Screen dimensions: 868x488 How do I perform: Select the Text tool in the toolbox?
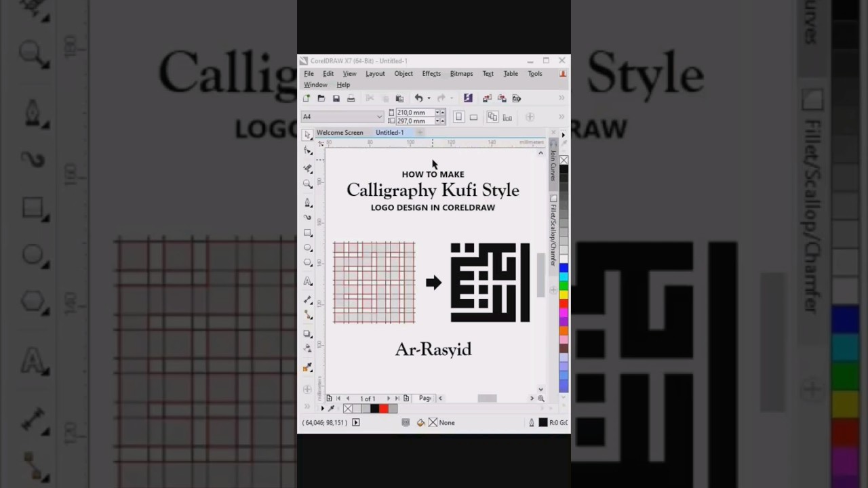(x=308, y=281)
